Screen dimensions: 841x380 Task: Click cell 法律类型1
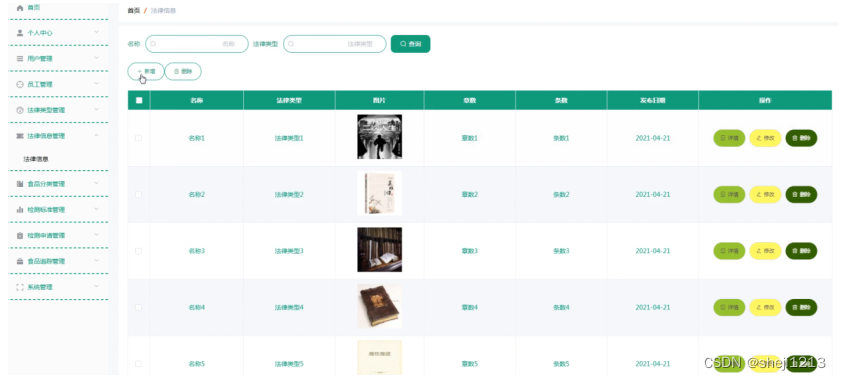tap(289, 138)
